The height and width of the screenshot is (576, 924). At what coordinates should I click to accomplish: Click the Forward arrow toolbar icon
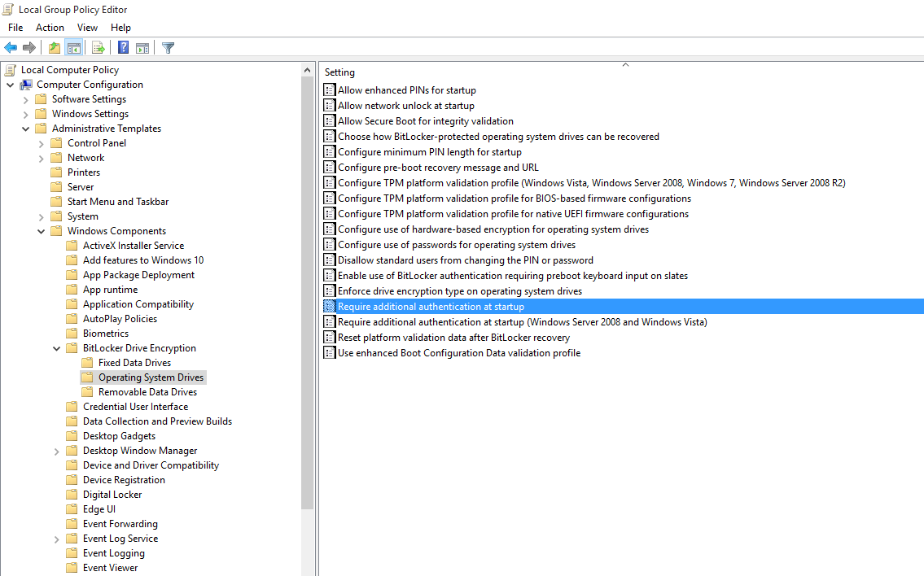click(28, 48)
